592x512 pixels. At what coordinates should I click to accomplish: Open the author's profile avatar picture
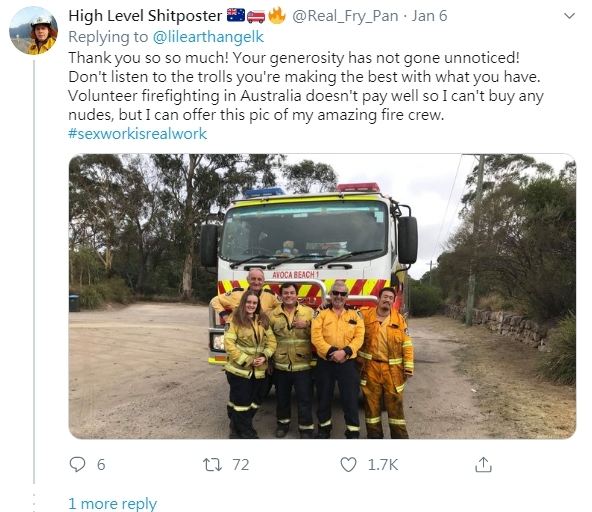[x=33, y=31]
